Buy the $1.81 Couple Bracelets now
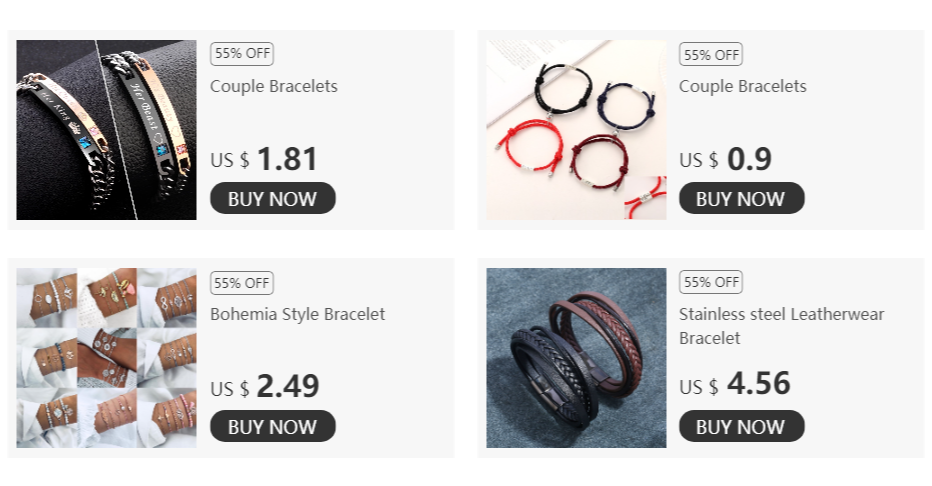This screenshot has height=486, width=932. [x=273, y=198]
